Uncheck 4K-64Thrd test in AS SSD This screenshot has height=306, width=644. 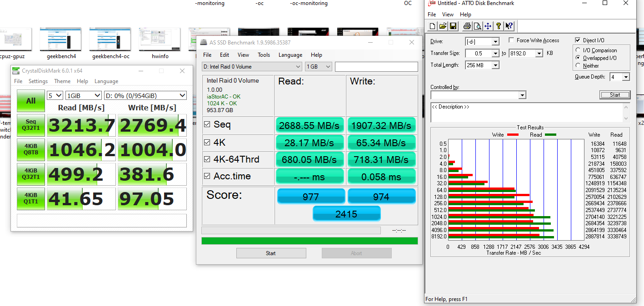207,159
